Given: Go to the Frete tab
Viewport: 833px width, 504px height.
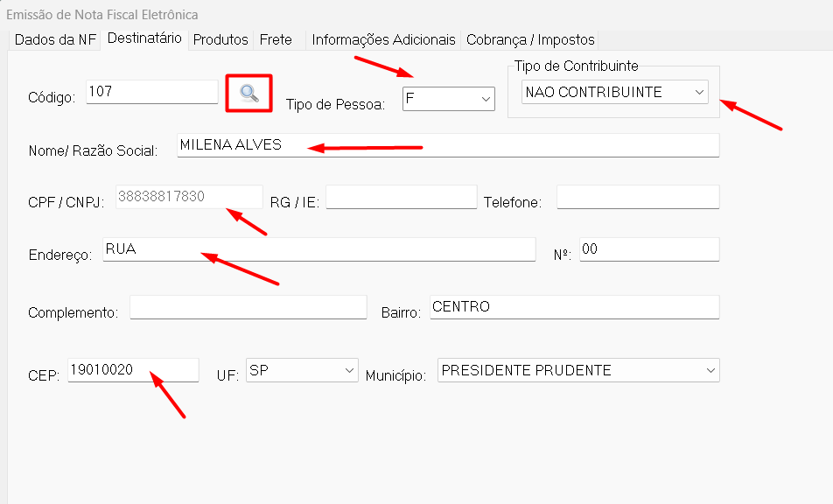Looking at the screenshot, I should click(x=276, y=39).
